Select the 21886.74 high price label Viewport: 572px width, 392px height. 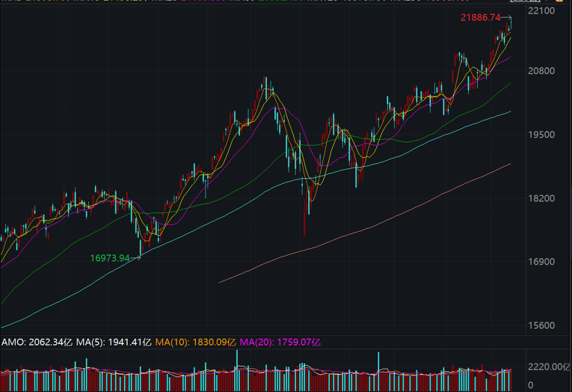coord(480,17)
